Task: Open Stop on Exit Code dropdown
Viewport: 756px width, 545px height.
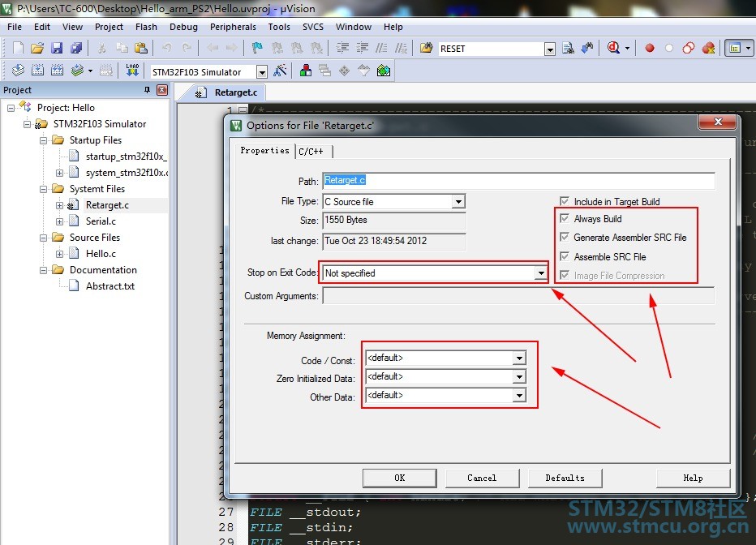Action: 541,273
